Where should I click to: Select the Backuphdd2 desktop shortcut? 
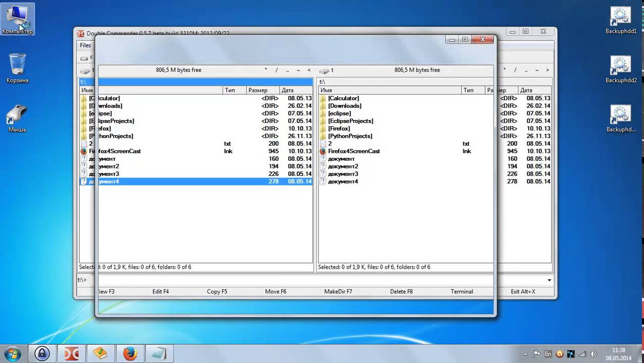[621, 70]
